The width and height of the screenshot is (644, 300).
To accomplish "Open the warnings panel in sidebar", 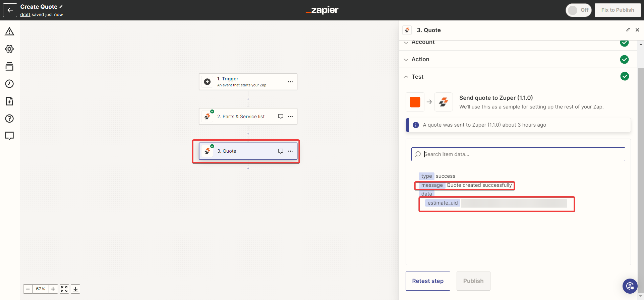I will 9,31.
